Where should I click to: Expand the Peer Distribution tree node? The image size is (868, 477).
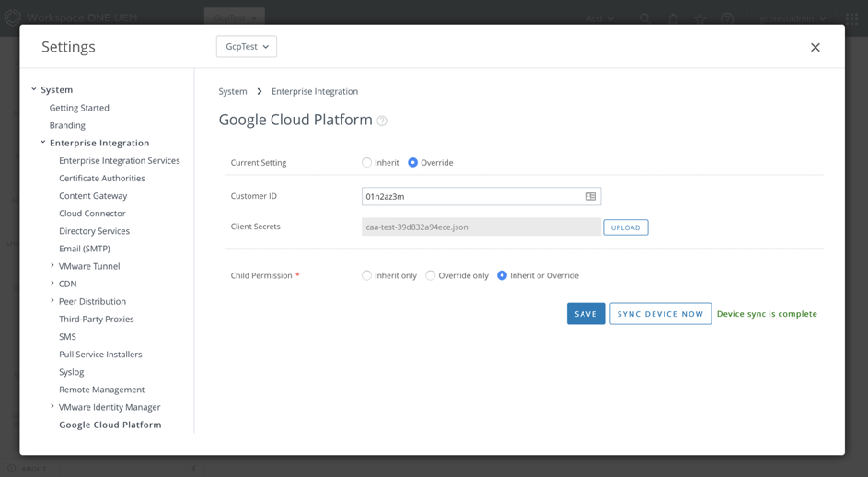(52, 301)
